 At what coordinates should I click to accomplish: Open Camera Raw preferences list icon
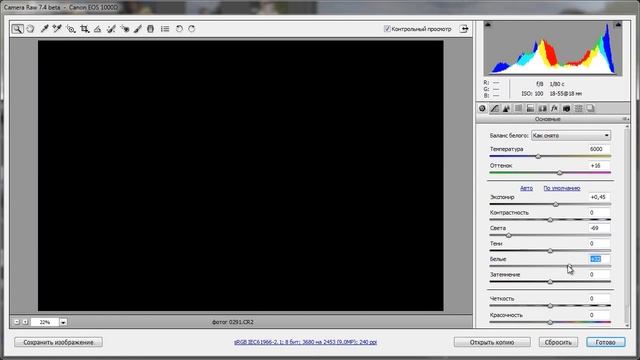[165, 29]
